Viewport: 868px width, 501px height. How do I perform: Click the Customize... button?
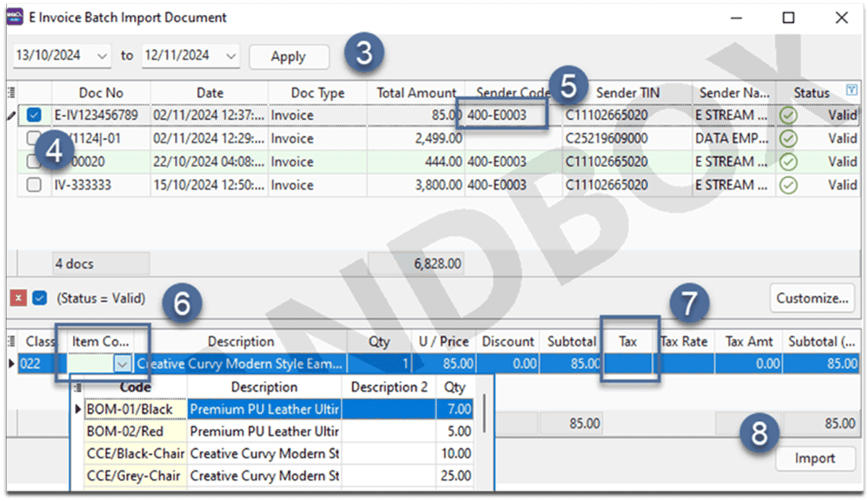(812, 299)
